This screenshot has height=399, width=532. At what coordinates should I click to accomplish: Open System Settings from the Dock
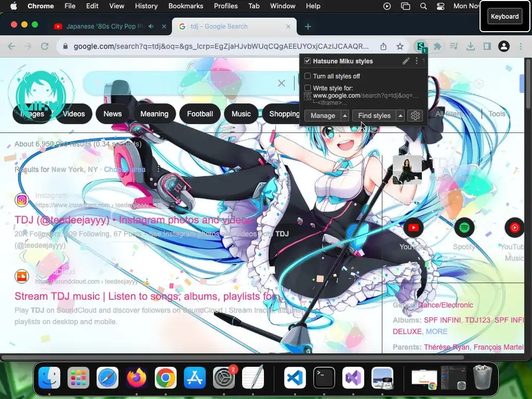click(223, 378)
